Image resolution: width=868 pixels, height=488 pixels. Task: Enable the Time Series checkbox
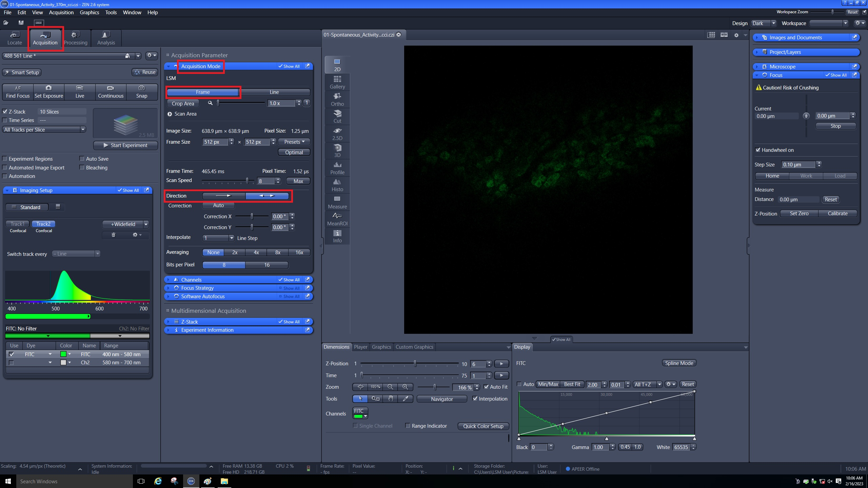[x=5, y=120]
